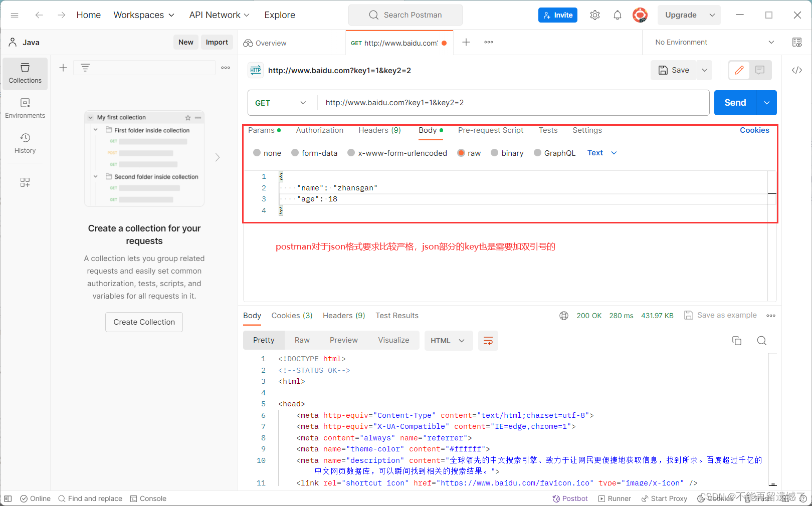This screenshot has height=506, width=812.
Task: Open the Overview tab
Action: pos(265,43)
